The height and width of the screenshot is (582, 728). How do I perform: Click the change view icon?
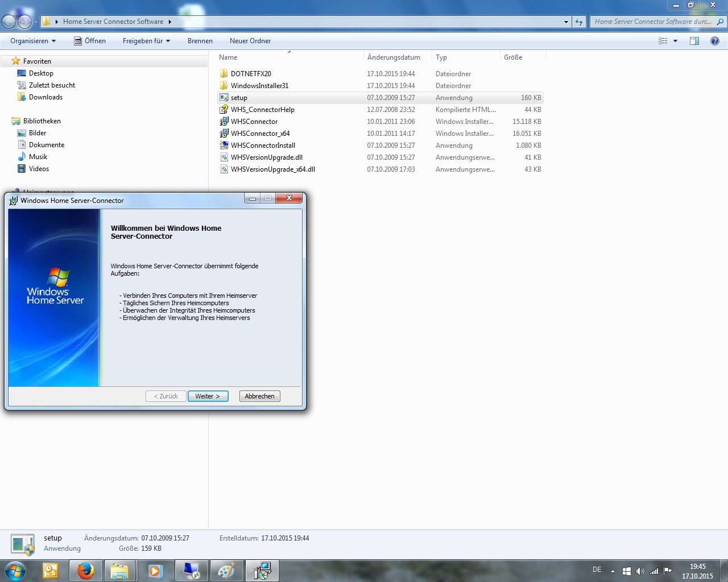tap(663, 41)
